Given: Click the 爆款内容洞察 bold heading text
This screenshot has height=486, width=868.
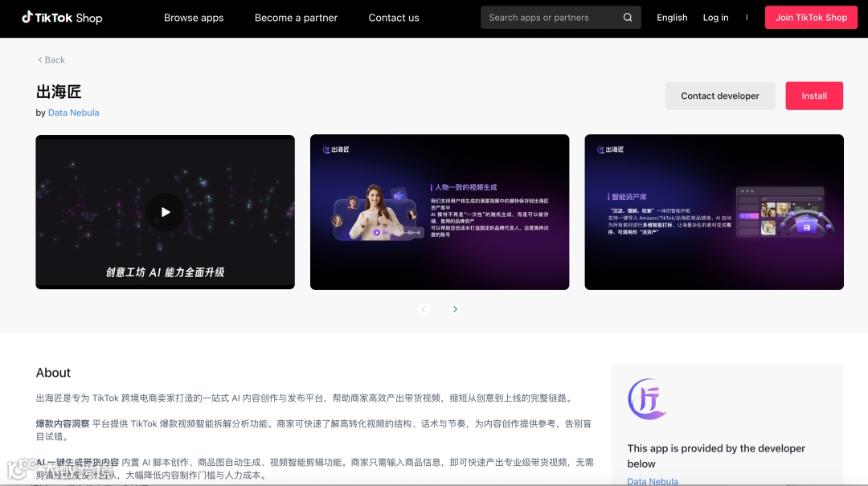Looking at the screenshot, I should coord(63,423).
